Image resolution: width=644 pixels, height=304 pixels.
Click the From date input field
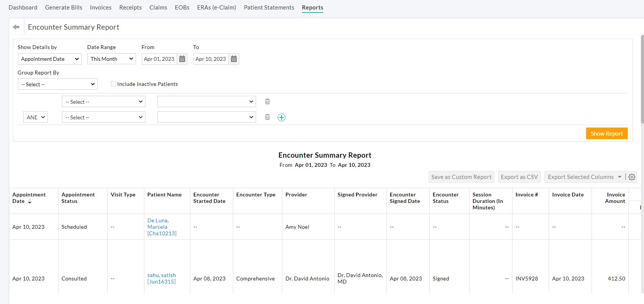point(159,59)
